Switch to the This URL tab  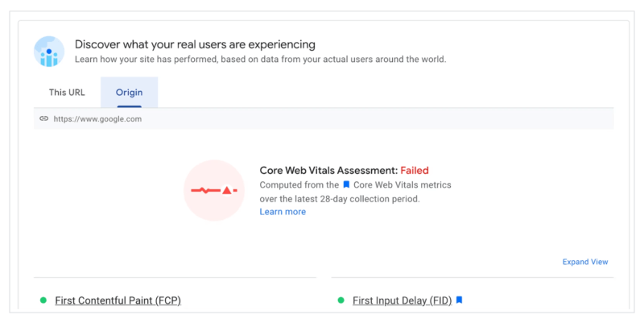[67, 93]
